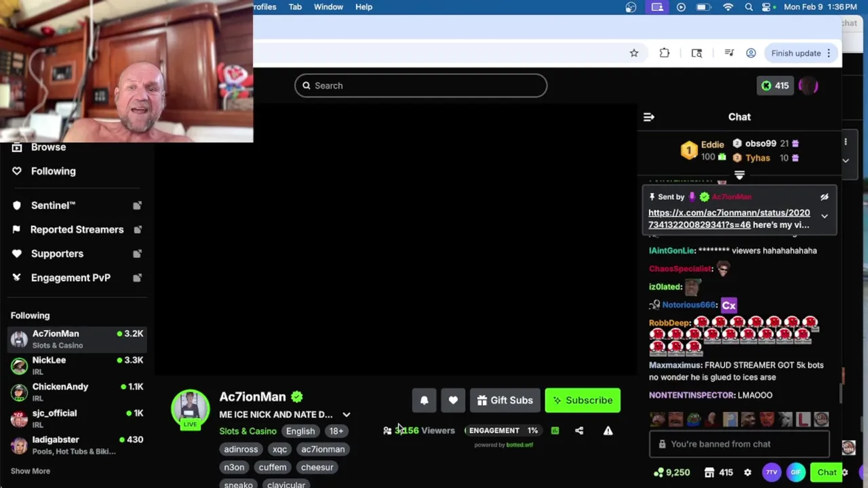Click the adinross tag
Viewport: 868px width, 488px height.
(241, 449)
